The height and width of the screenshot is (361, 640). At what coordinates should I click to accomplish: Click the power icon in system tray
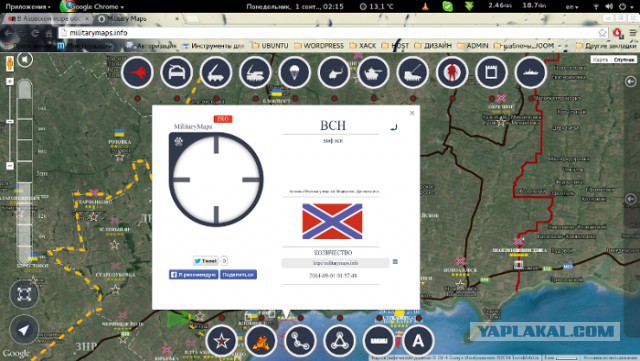click(x=622, y=7)
